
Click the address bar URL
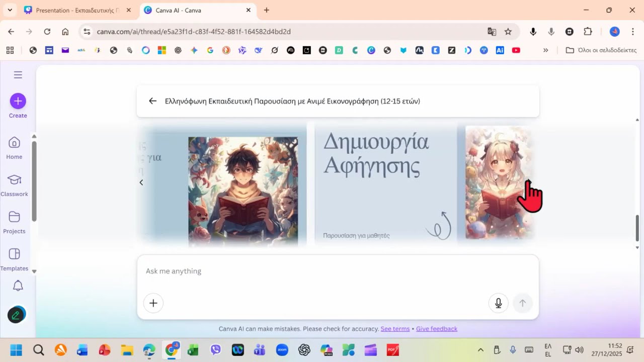194,32
